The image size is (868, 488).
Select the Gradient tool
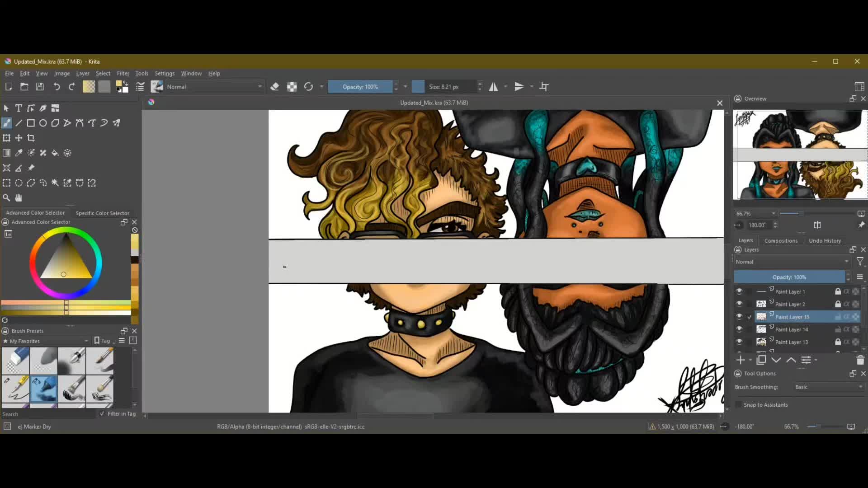[x=6, y=153]
